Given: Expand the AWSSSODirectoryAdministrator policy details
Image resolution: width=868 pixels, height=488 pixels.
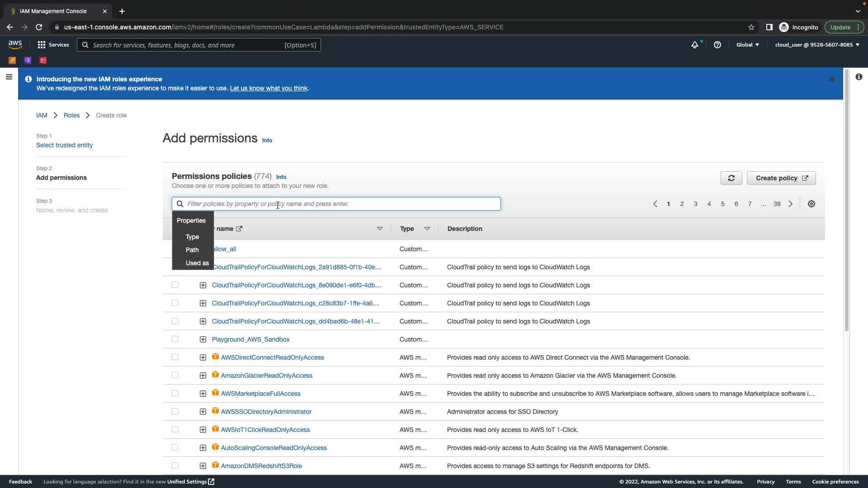Looking at the screenshot, I should (x=203, y=412).
